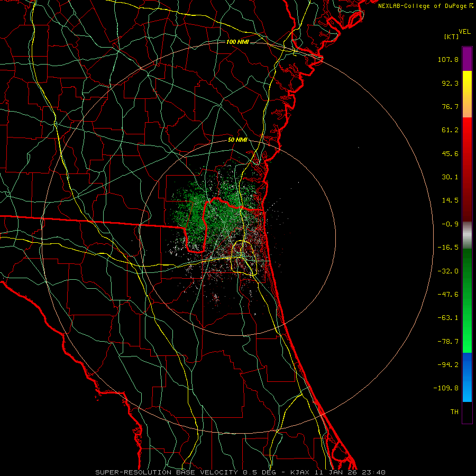Click the -0.9 legend value
The image size is (476, 476).
pos(450,224)
